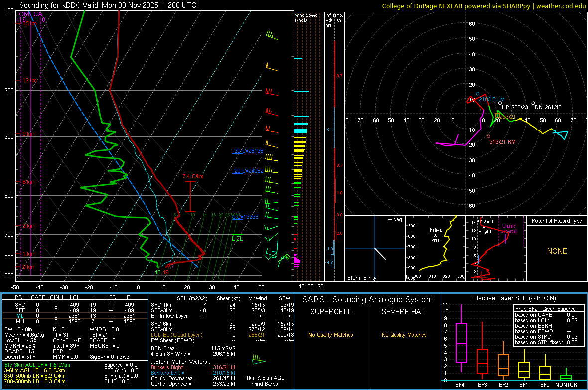The height and width of the screenshot is (390, 588).
Task: Click the 15 km height marker
Action: 29,23
